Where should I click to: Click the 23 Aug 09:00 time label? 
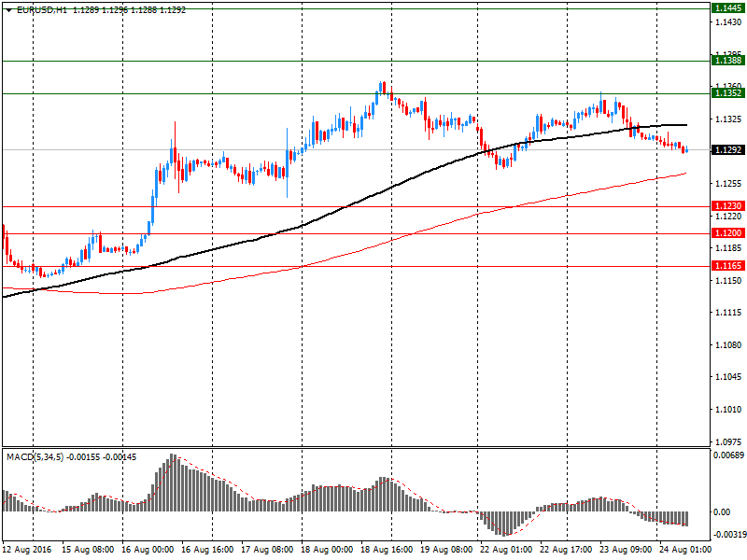[626, 550]
